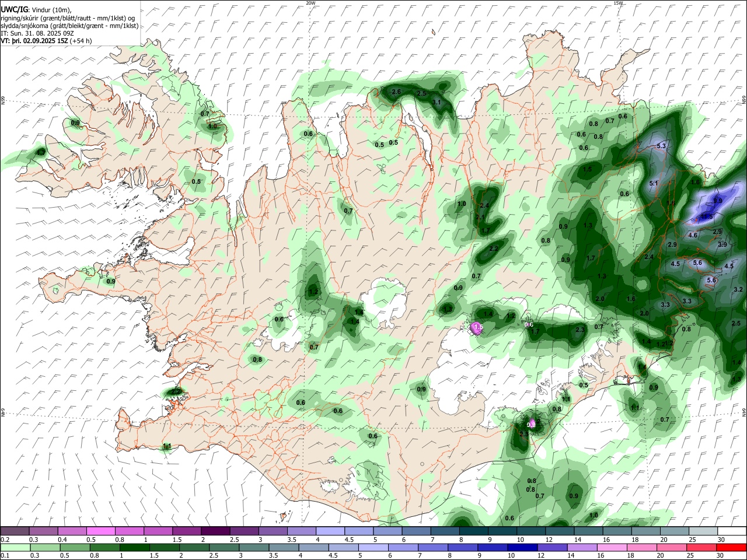747x560 pixels.
Task: Click the 5.1 precipitation value
Action: pos(654,183)
